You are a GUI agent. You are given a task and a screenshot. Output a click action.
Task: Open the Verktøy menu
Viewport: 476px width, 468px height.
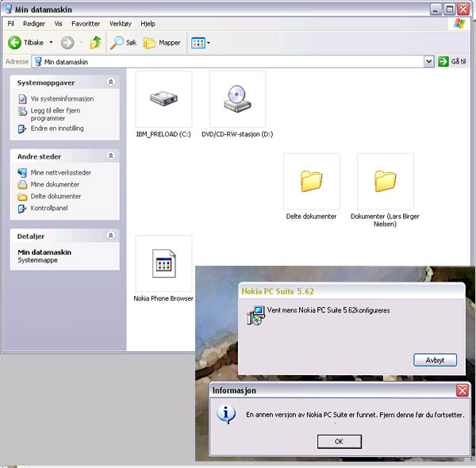coord(121,24)
